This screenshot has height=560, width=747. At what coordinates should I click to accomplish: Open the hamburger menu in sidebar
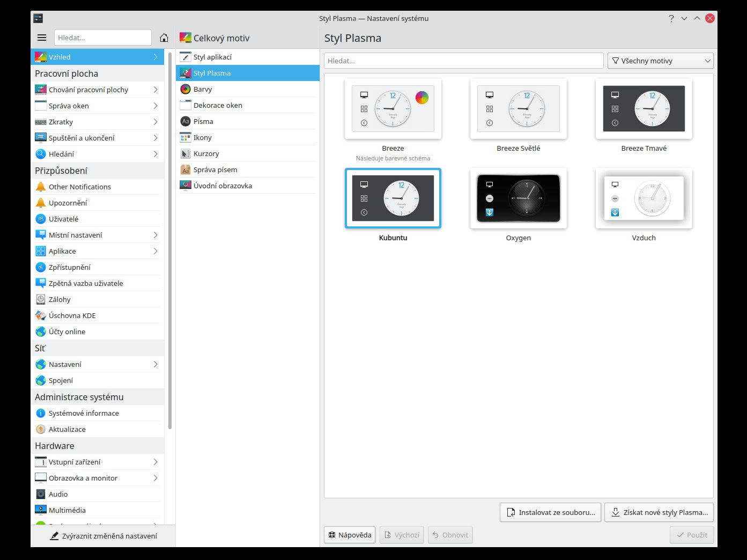point(42,38)
